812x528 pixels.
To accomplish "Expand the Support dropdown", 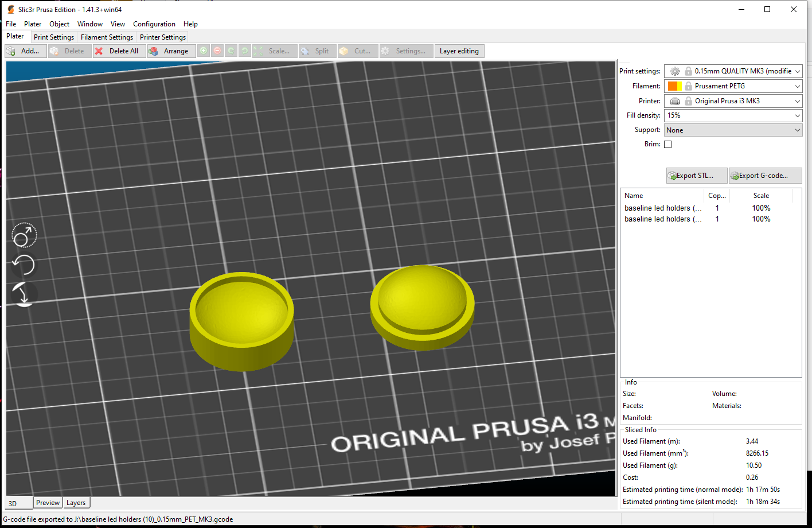I will click(733, 130).
